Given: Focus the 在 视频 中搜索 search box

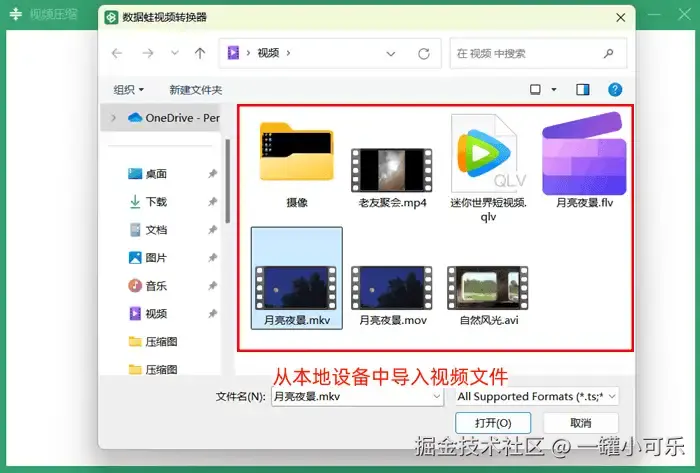Looking at the screenshot, I should 538,54.
